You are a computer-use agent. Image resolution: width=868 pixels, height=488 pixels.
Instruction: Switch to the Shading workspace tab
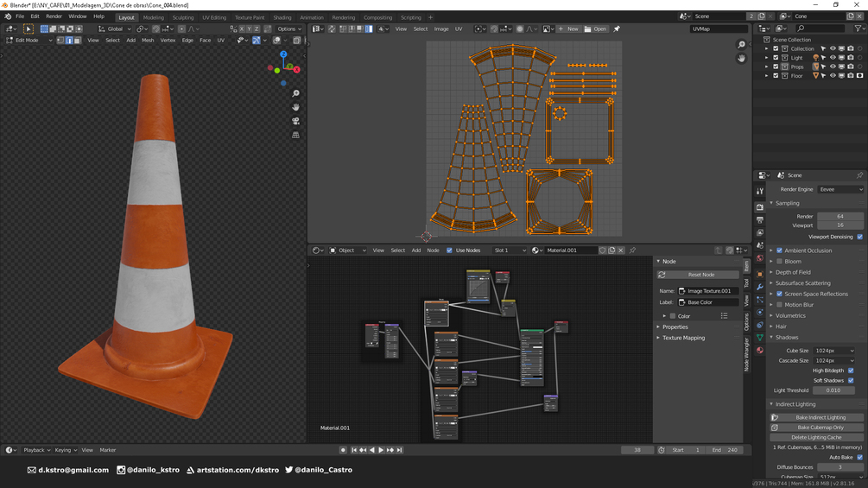(282, 17)
